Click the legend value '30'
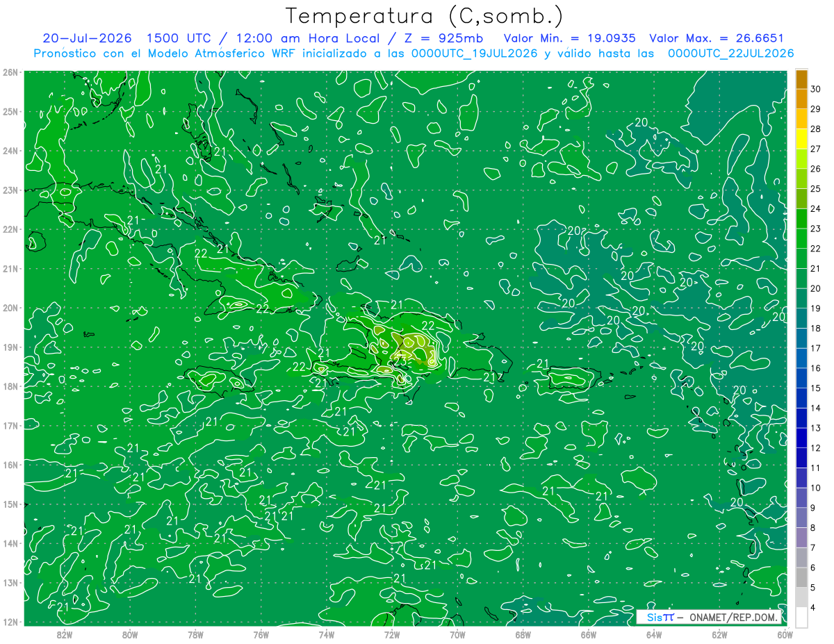Image resolution: width=834 pixels, height=644 pixels. point(815,89)
